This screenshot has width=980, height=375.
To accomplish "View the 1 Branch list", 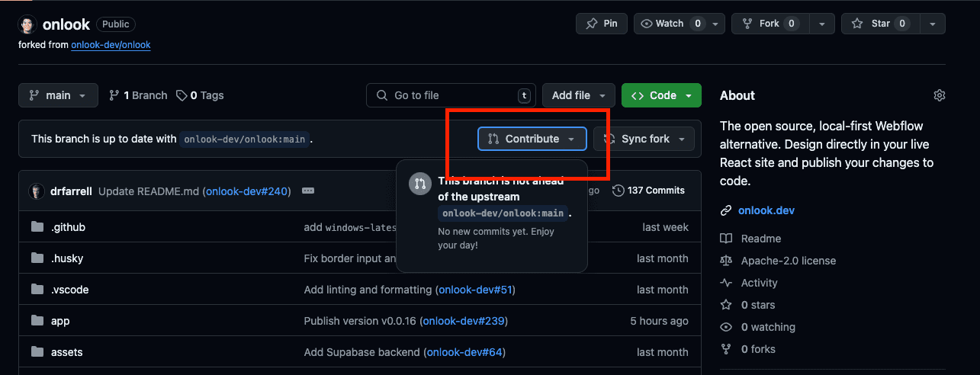I will tap(138, 95).
